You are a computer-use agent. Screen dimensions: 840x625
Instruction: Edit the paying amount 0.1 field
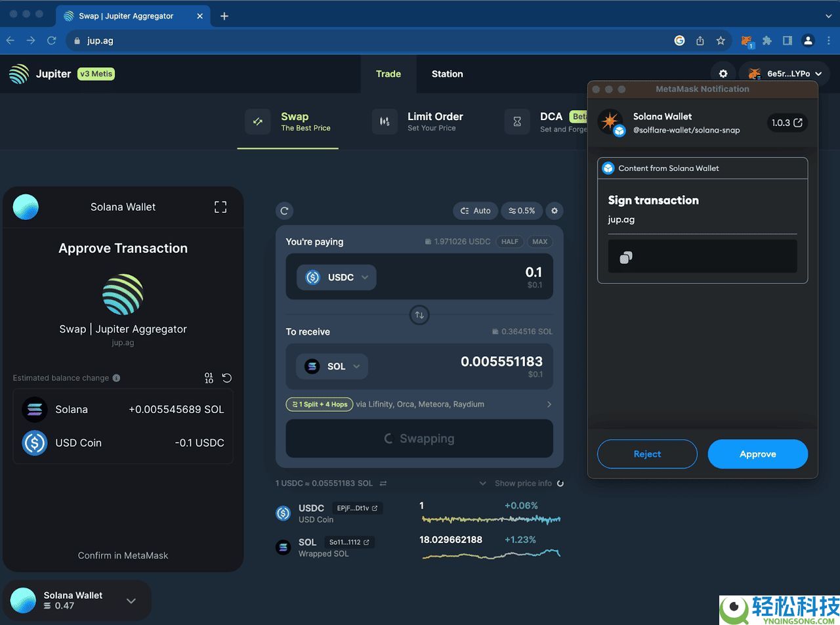pos(534,272)
